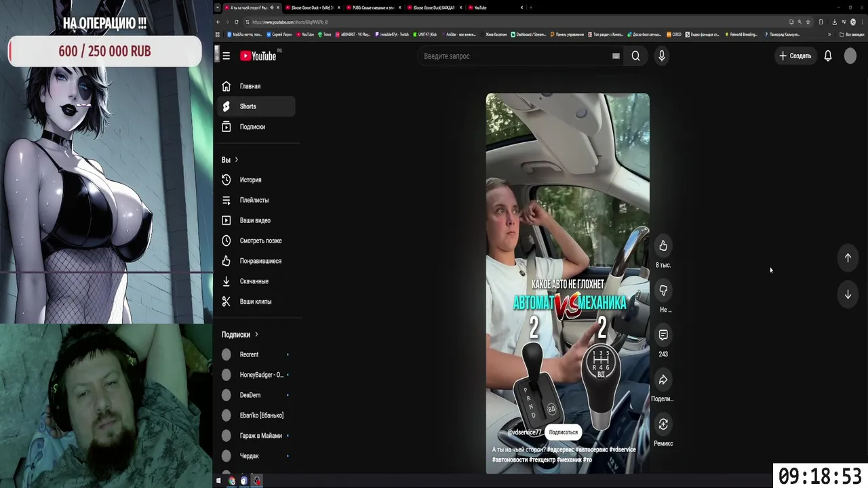
Task: Open Eban'ko [Ебанько] channel
Action: click(x=256, y=415)
